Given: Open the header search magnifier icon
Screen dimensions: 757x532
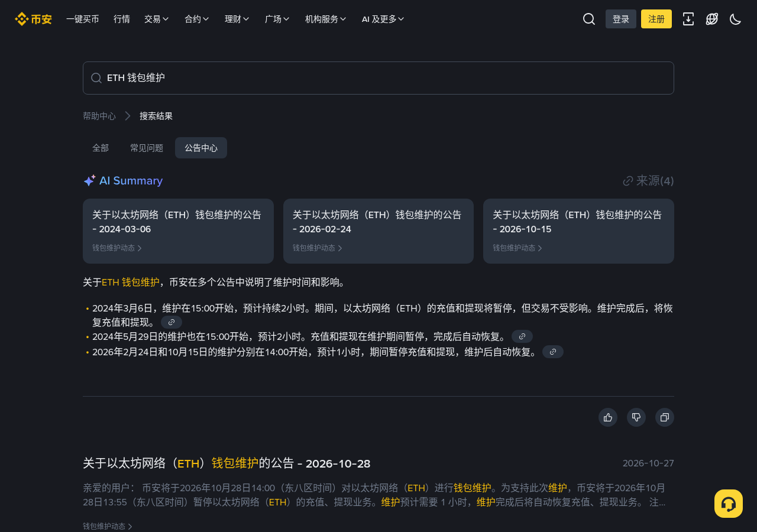Looking at the screenshot, I should 589,19.
